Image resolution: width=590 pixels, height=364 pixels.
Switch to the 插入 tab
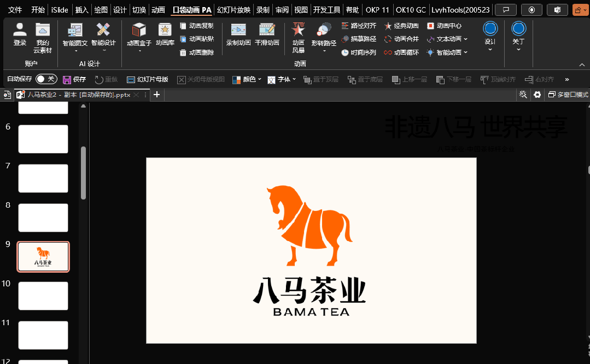coord(82,10)
